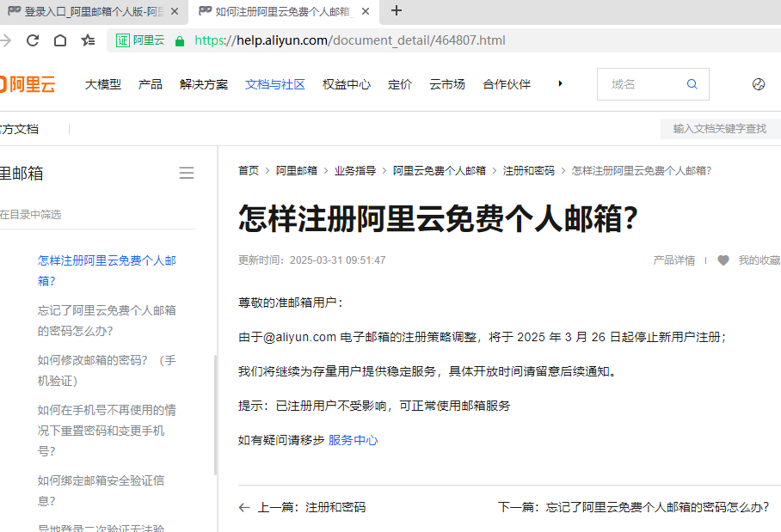Click the green padlock security icon
The image size is (781, 532).
(180, 40)
